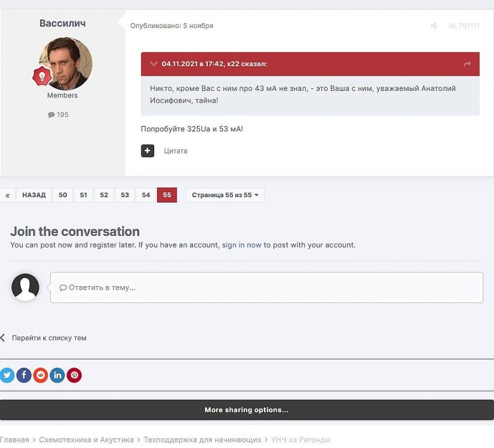Screen dimensions: 494x448
Task: Click the 'Ответить в тему' reply field
Action: point(266,287)
